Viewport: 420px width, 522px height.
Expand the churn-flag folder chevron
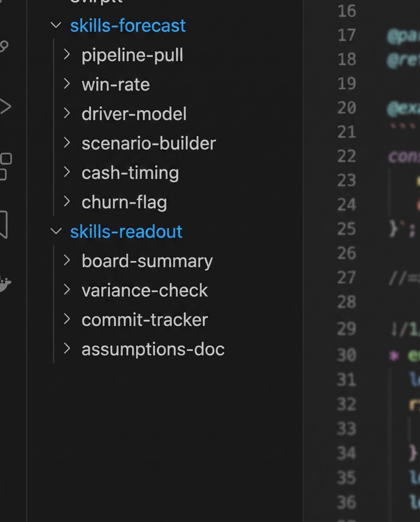(67, 201)
